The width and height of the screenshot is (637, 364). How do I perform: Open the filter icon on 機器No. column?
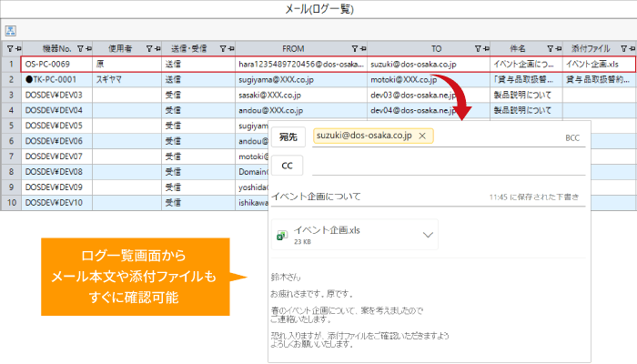point(80,49)
